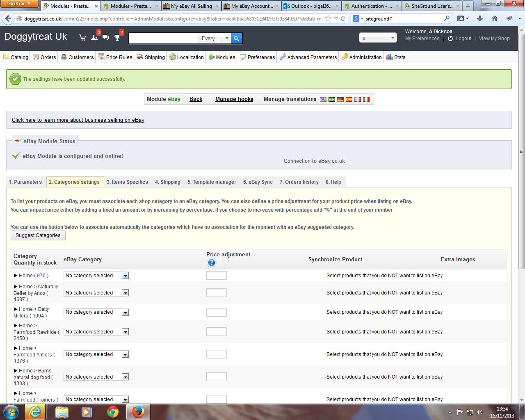
Task: Switch to the 3. Items Specifics tab
Action: pos(128,182)
